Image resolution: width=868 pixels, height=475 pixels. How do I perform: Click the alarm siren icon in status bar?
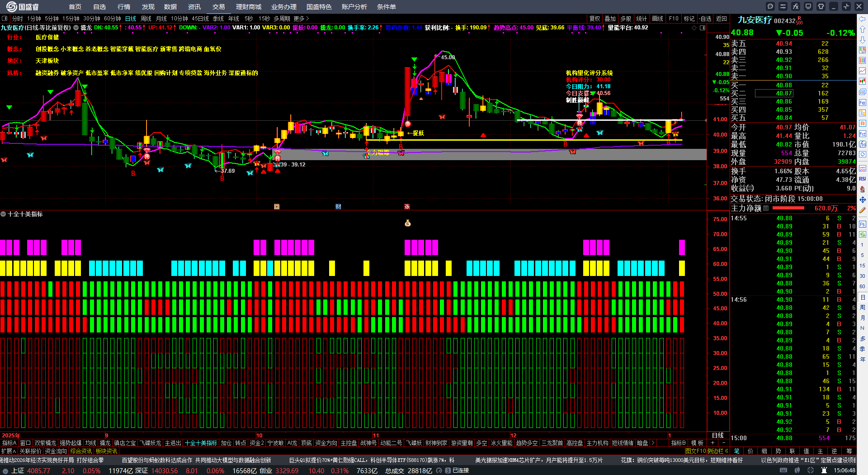coord(825,470)
